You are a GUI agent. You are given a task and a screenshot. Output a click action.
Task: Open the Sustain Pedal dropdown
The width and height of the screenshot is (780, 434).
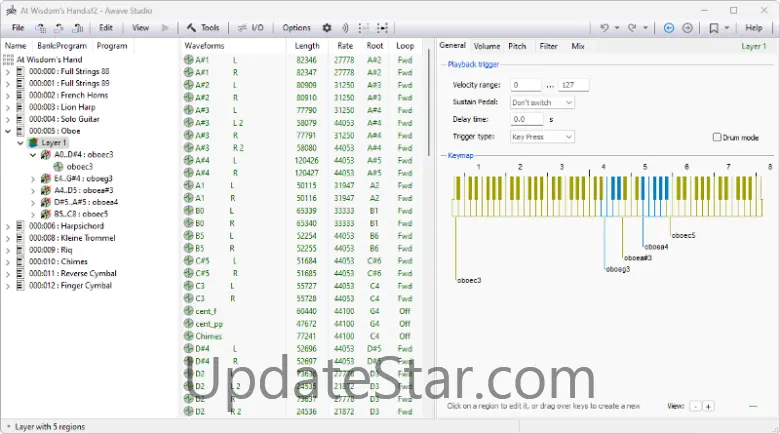pos(542,103)
